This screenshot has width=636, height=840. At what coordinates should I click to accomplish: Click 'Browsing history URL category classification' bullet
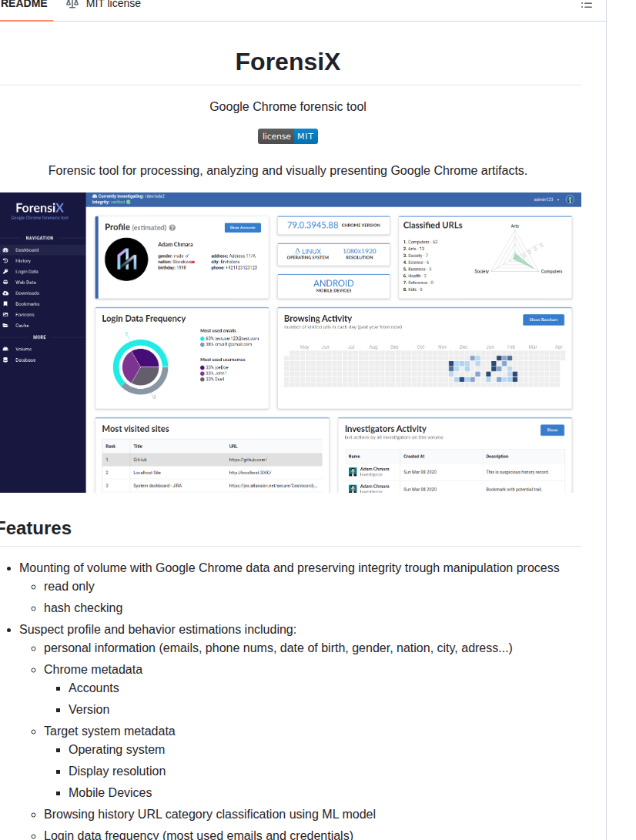(209, 815)
